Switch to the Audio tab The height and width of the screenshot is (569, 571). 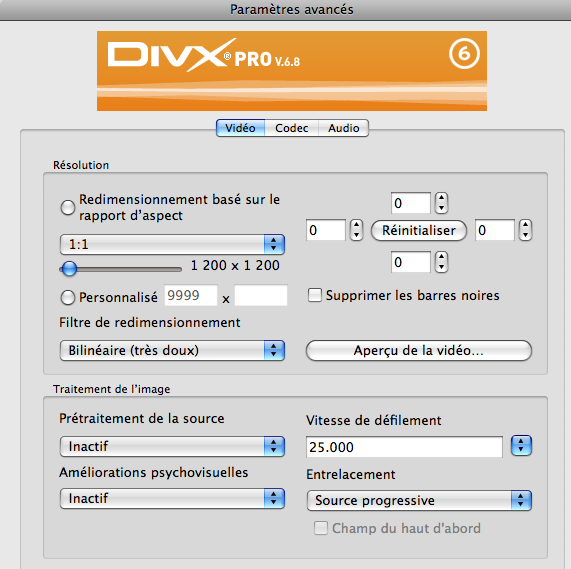click(343, 128)
